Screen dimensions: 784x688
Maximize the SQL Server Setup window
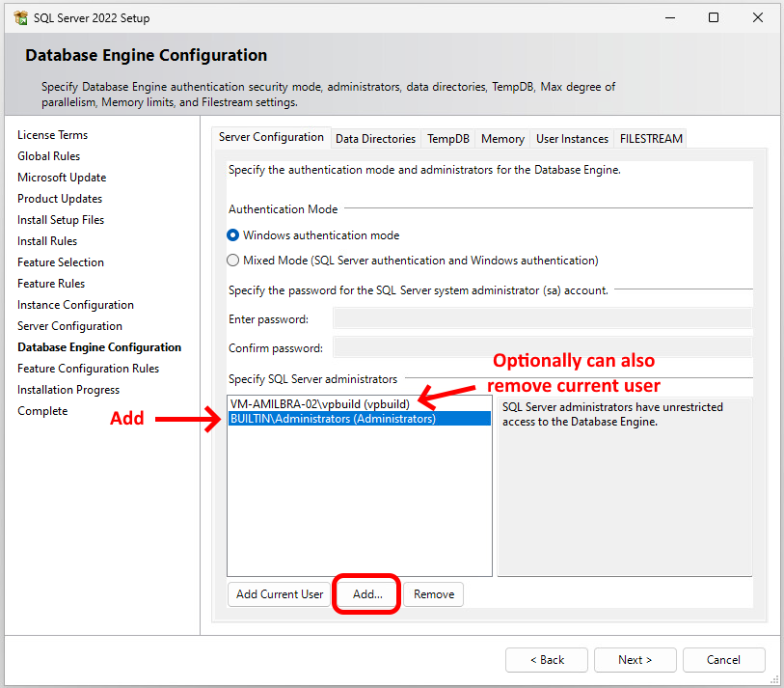tap(714, 17)
